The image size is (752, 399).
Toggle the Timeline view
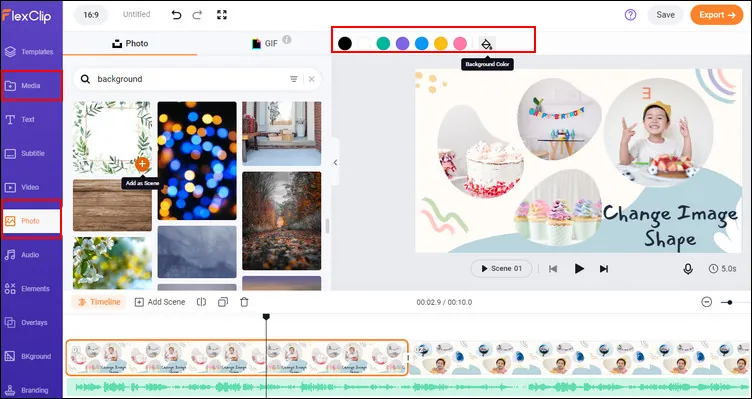coord(99,302)
